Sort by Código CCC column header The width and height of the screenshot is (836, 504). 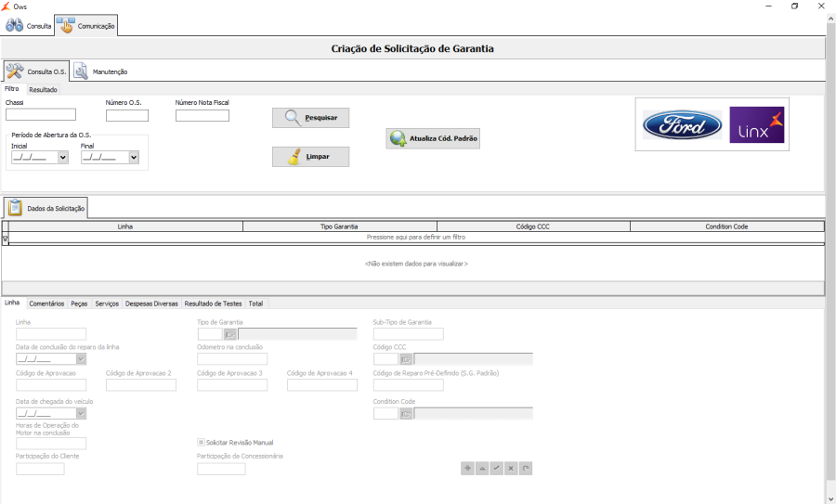click(532, 226)
